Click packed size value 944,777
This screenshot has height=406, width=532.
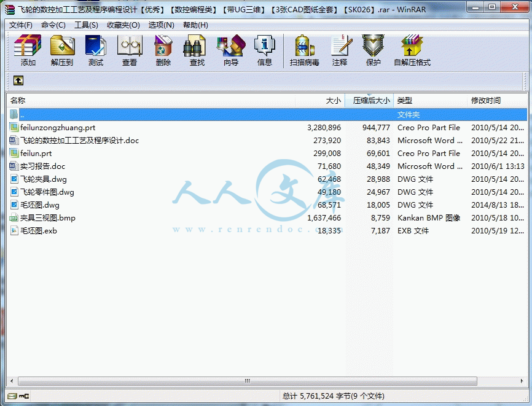tap(376, 128)
